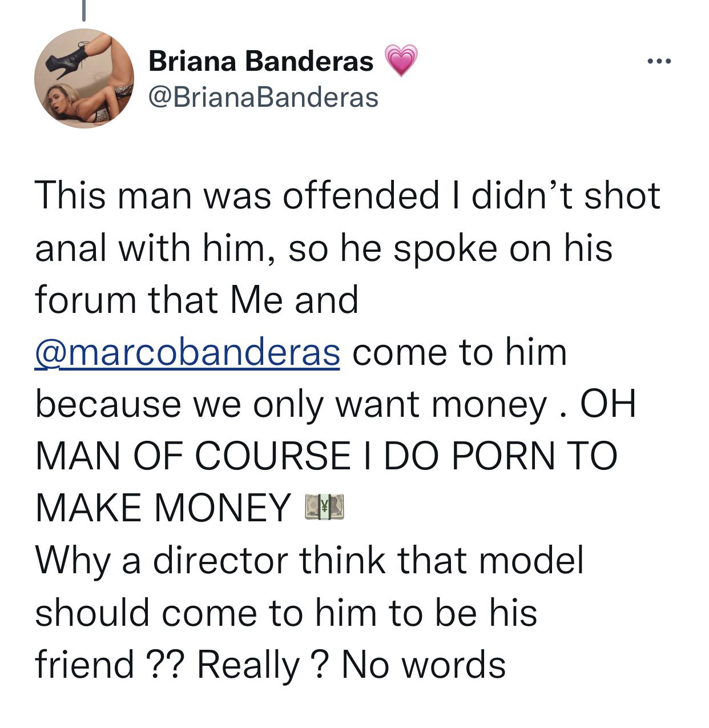This screenshot has width=709, height=728.
Task: Click the thread connector line above the avatar
Action: [x=84, y=11]
